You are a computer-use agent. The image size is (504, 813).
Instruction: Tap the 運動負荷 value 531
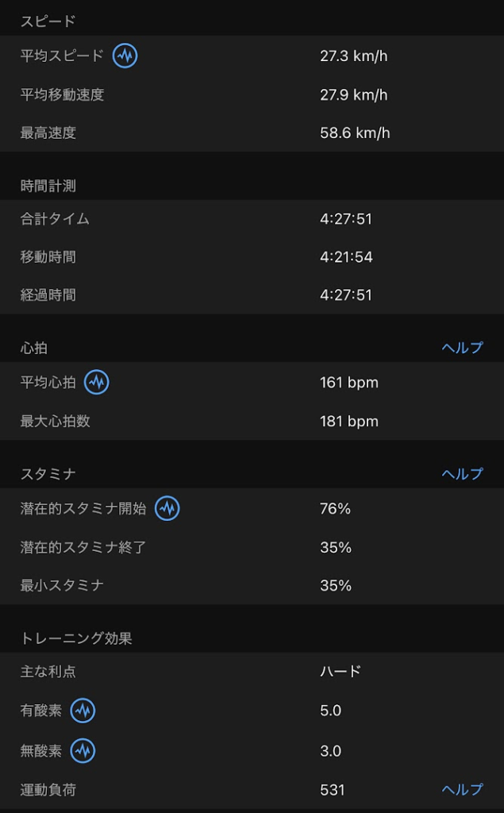click(333, 790)
